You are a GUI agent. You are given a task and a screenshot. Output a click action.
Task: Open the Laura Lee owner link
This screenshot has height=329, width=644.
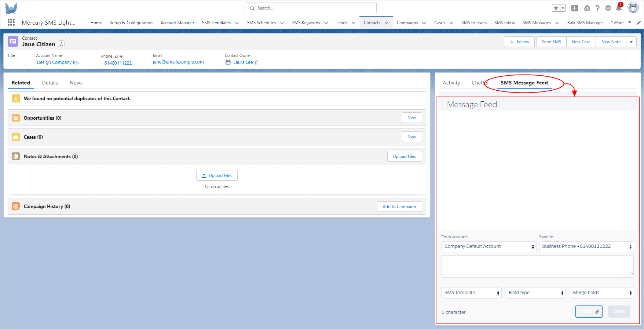[243, 62]
